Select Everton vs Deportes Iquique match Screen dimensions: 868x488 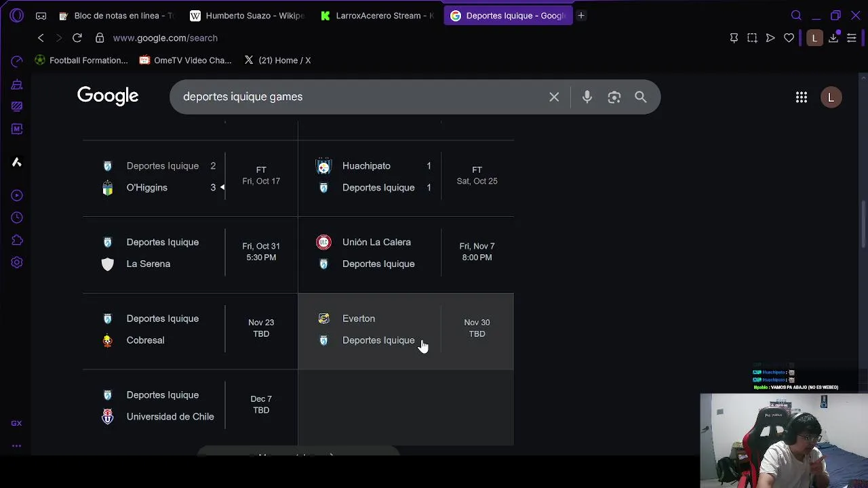point(406,330)
